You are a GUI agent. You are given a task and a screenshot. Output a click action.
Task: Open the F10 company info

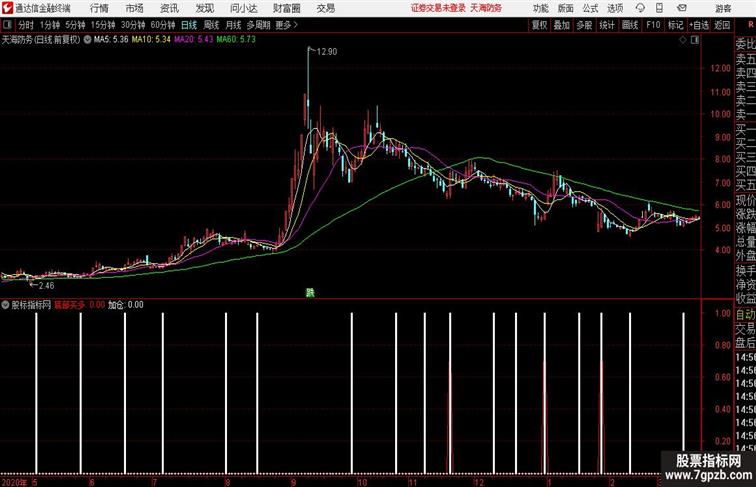tap(653, 25)
